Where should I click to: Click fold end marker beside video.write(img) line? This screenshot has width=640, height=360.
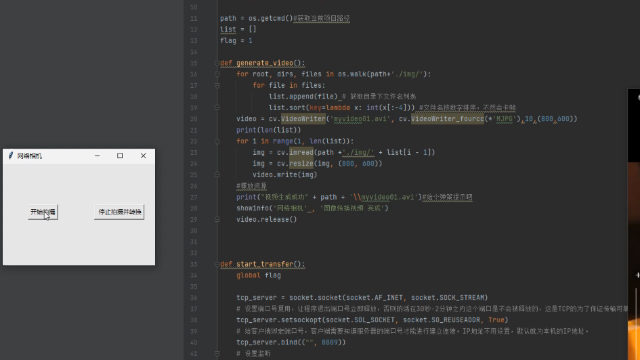217,175
